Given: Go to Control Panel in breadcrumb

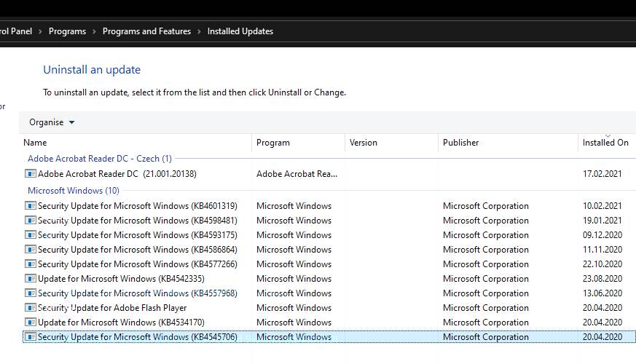Looking at the screenshot, I should (16, 31).
